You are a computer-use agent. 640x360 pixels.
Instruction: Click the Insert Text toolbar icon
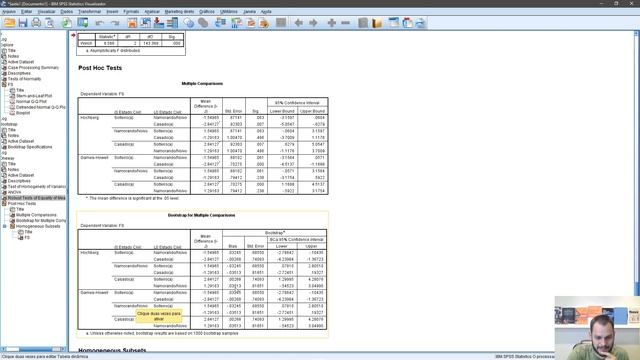[420, 23]
